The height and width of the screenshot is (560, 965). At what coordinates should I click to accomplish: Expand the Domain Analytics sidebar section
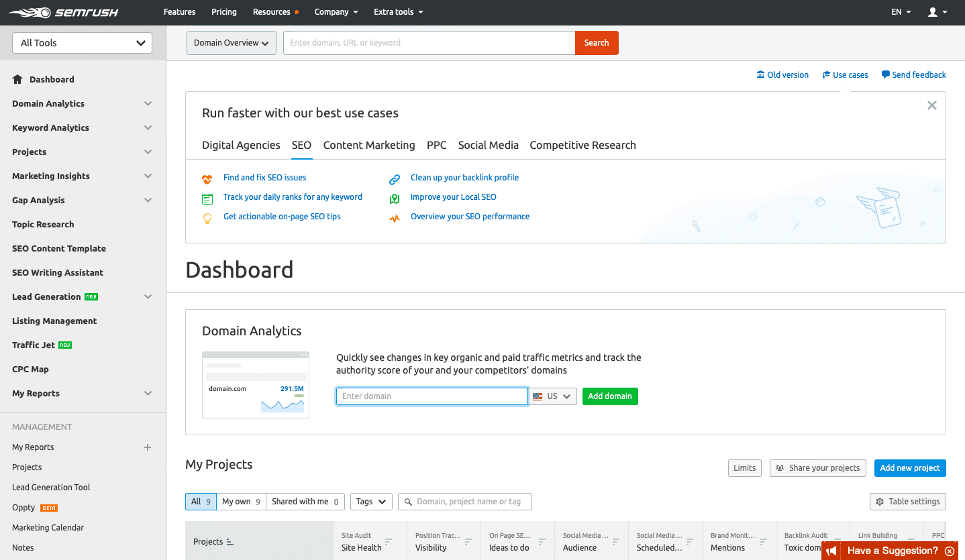pyautogui.click(x=148, y=104)
